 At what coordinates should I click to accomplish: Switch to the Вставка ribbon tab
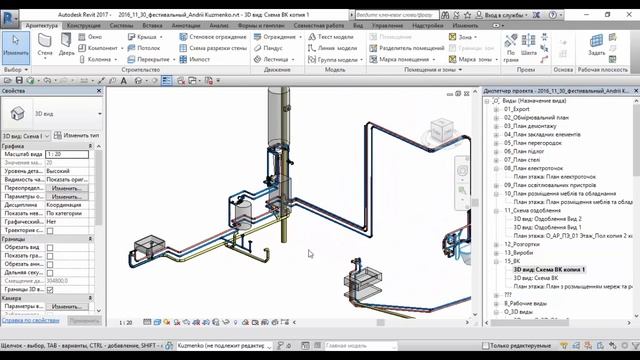pyautogui.click(x=153, y=26)
